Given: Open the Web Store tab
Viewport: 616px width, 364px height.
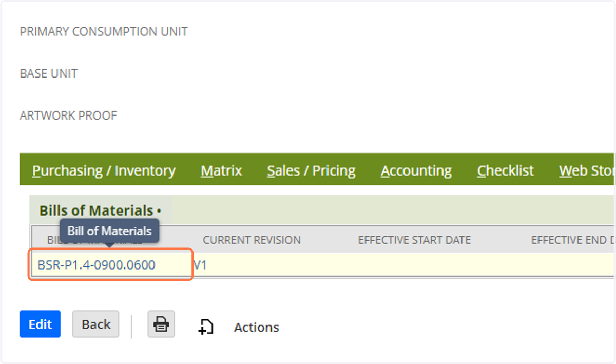Looking at the screenshot, I should click(x=587, y=171).
